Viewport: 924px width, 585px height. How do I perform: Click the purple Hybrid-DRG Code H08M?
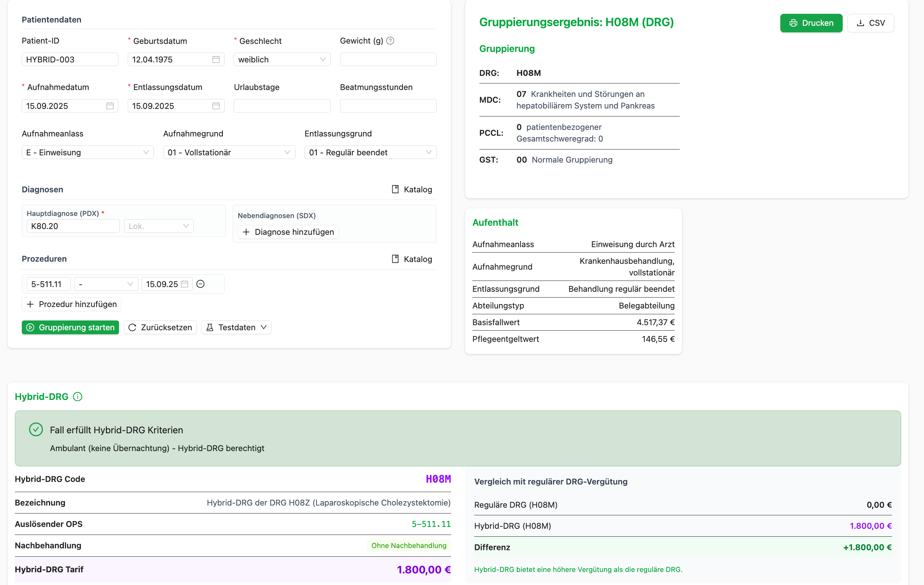(438, 479)
